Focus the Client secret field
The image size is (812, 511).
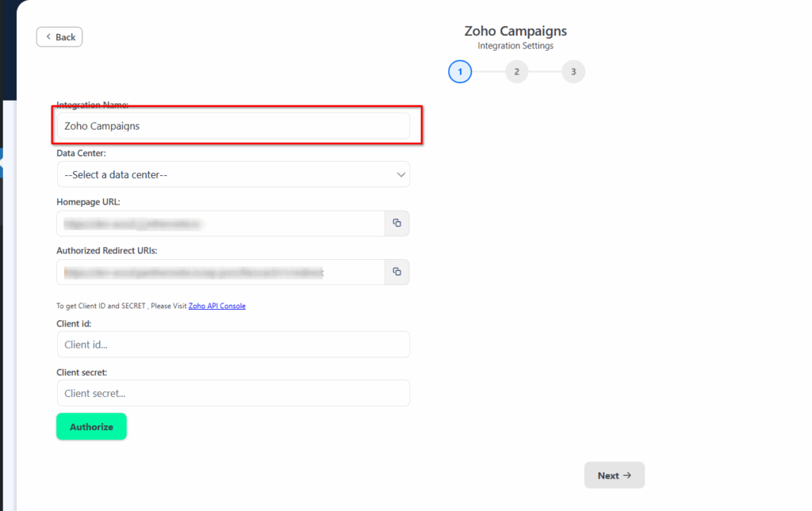click(x=234, y=393)
